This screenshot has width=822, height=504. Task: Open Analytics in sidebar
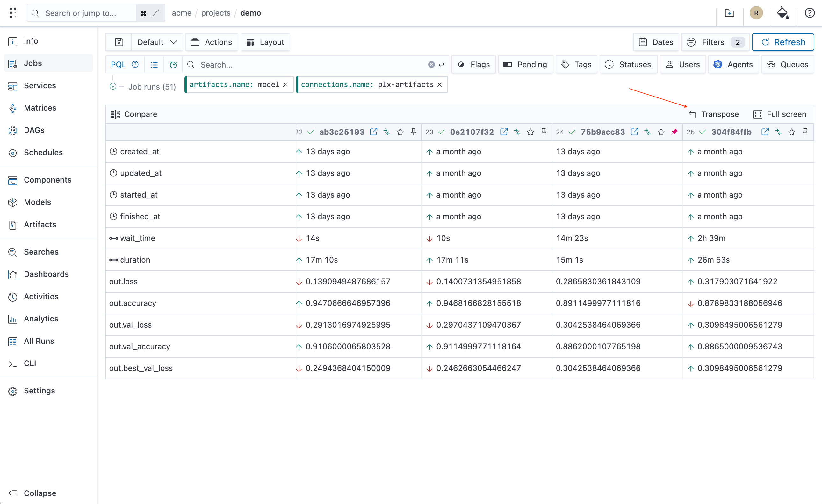pos(48,319)
